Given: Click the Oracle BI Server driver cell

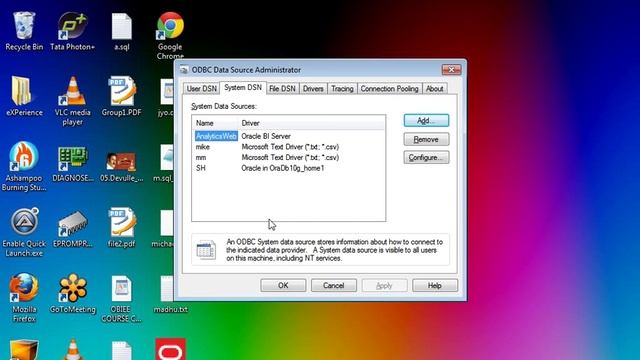Looking at the screenshot, I should 266,136.
